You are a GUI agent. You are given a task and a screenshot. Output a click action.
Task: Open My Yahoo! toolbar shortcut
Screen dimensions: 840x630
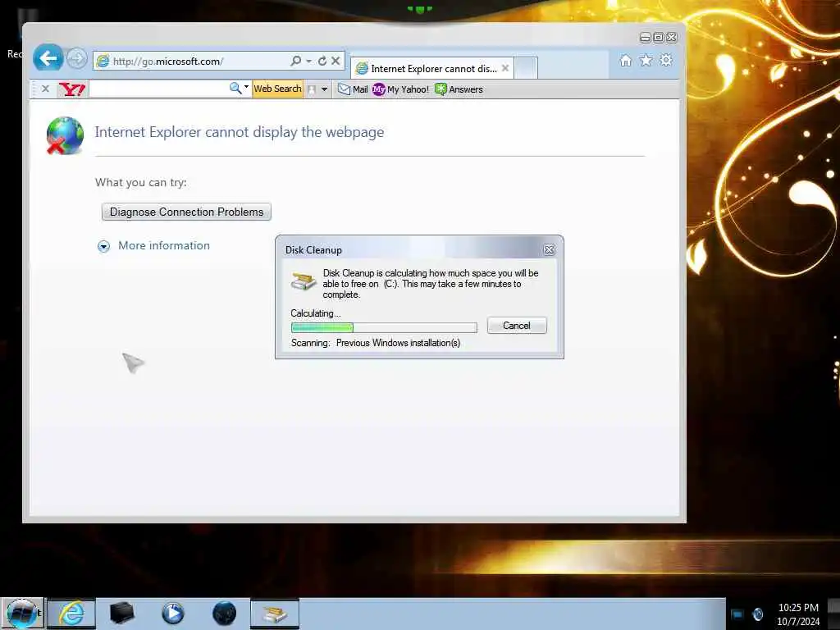point(400,89)
